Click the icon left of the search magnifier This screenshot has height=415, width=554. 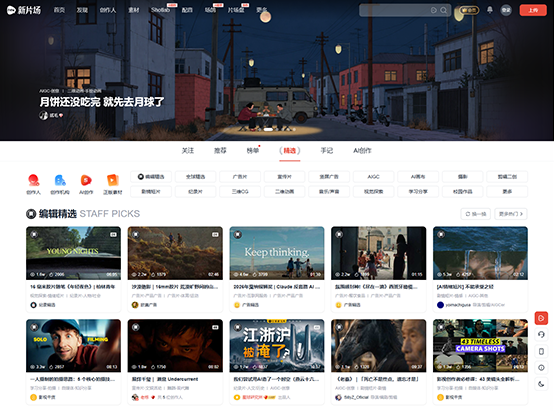[434, 10]
